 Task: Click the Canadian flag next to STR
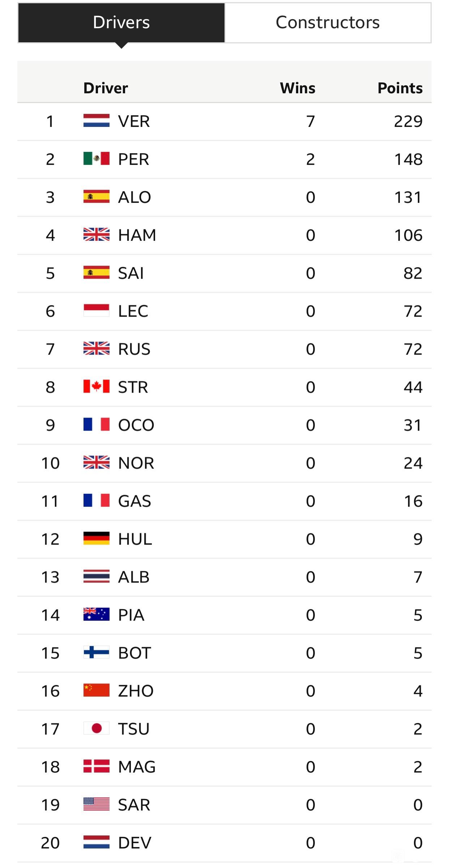(96, 386)
